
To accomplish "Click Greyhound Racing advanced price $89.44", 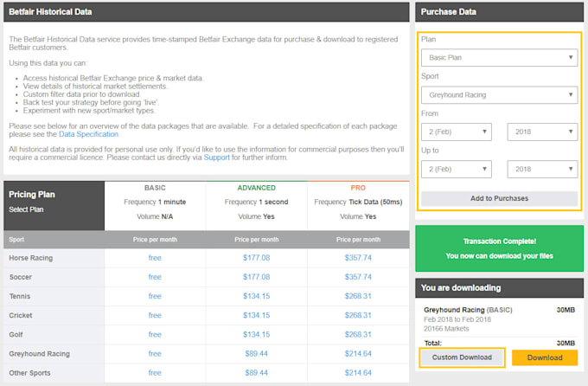I will tap(257, 354).
